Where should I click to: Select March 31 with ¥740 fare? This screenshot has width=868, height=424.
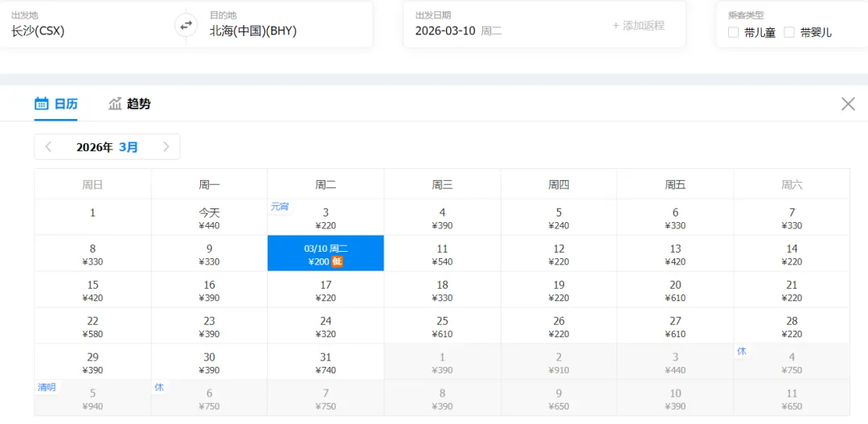point(326,362)
